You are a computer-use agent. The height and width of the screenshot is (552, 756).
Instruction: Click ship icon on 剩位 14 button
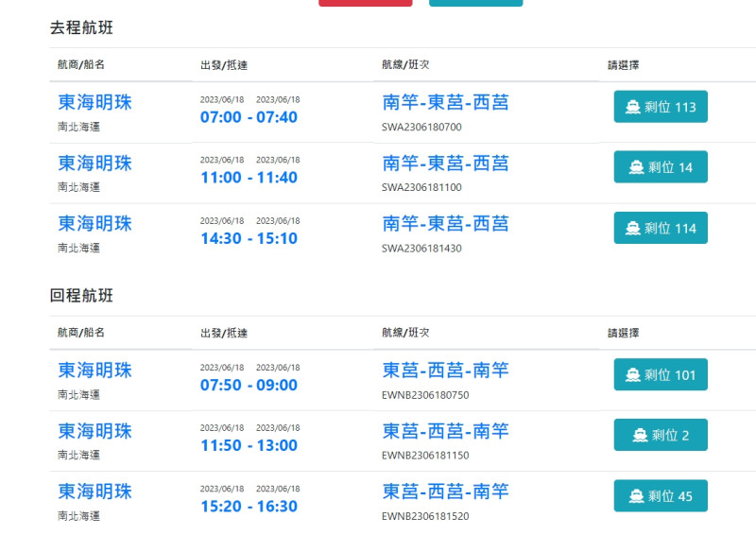point(636,167)
